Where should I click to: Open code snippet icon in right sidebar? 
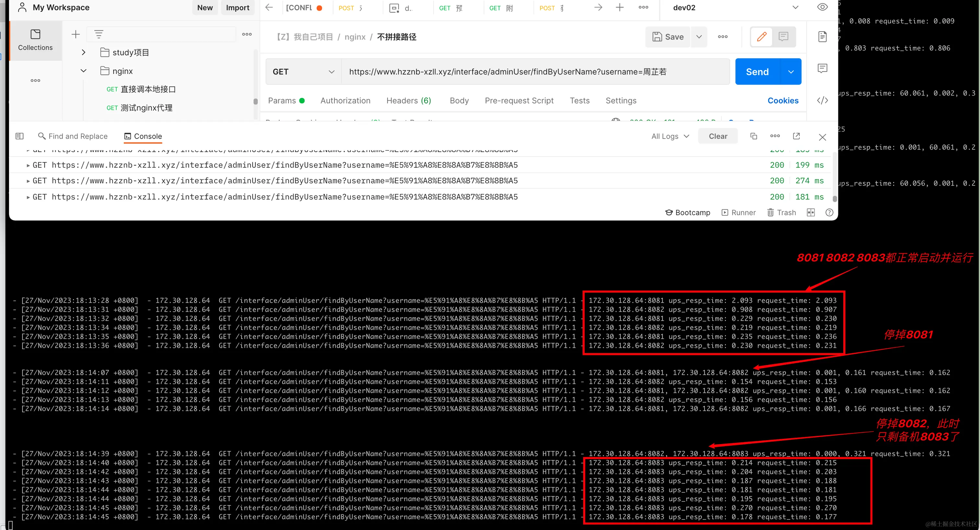pyautogui.click(x=822, y=100)
